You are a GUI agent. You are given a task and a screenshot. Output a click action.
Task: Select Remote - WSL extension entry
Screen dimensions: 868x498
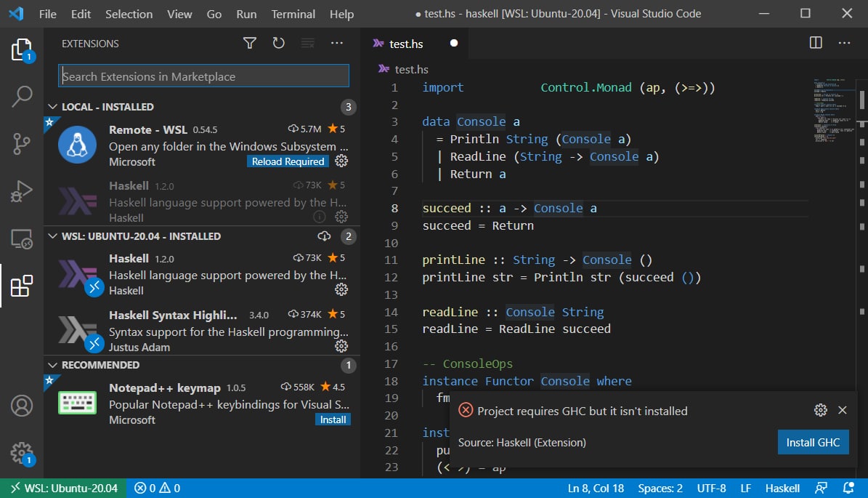(x=202, y=145)
